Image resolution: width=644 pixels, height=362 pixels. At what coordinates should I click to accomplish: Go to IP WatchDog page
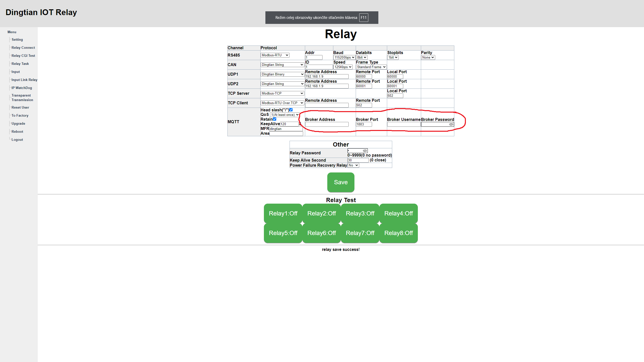(22, 88)
